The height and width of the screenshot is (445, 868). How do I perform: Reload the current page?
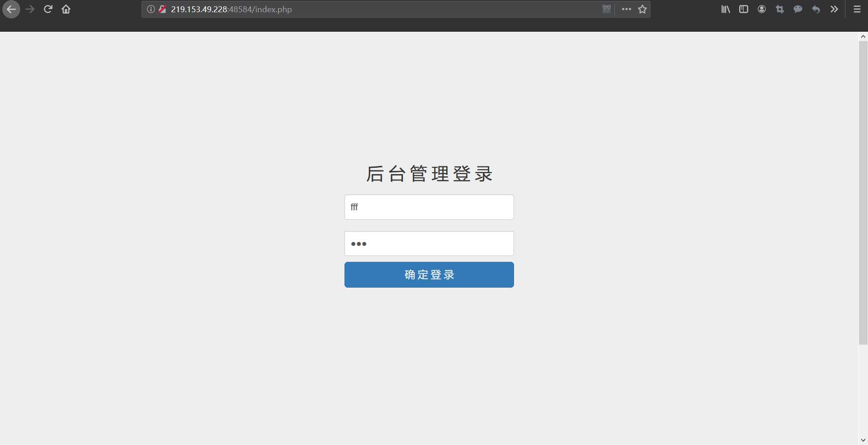[x=47, y=9]
